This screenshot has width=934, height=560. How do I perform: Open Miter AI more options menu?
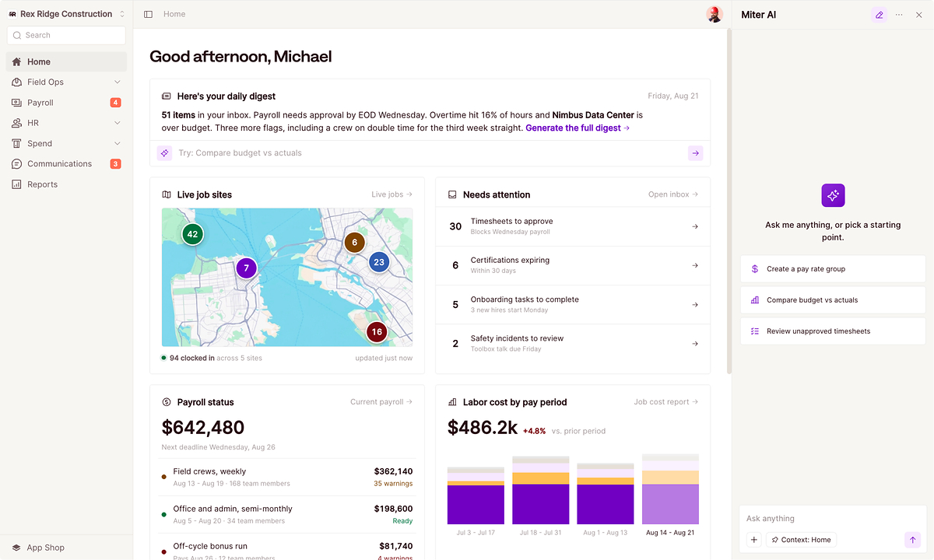click(x=899, y=15)
